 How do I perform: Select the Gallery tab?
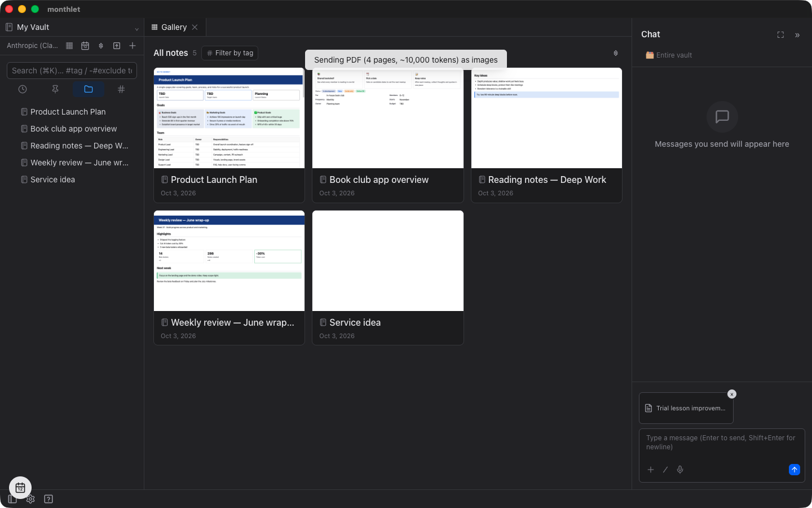(x=175, y=27)
